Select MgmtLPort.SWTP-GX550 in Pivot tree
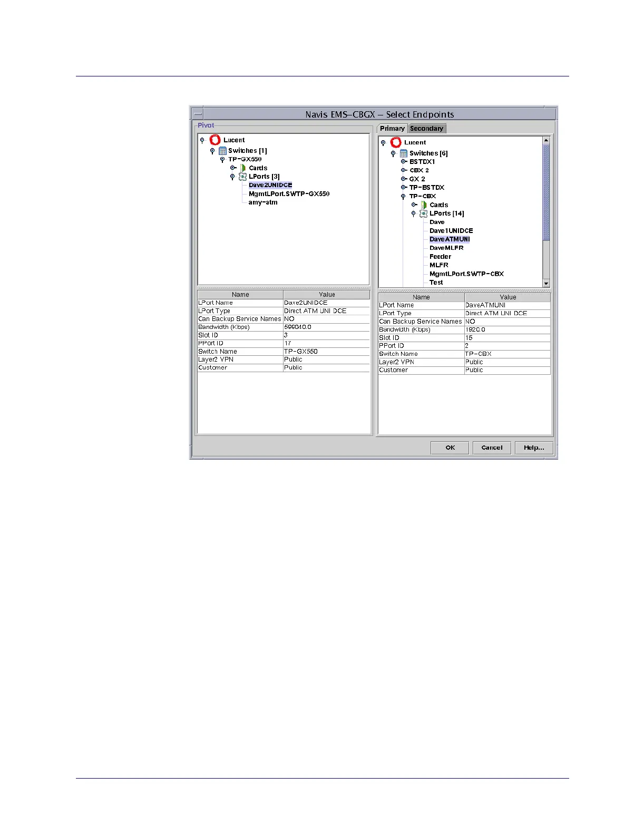 289,194
